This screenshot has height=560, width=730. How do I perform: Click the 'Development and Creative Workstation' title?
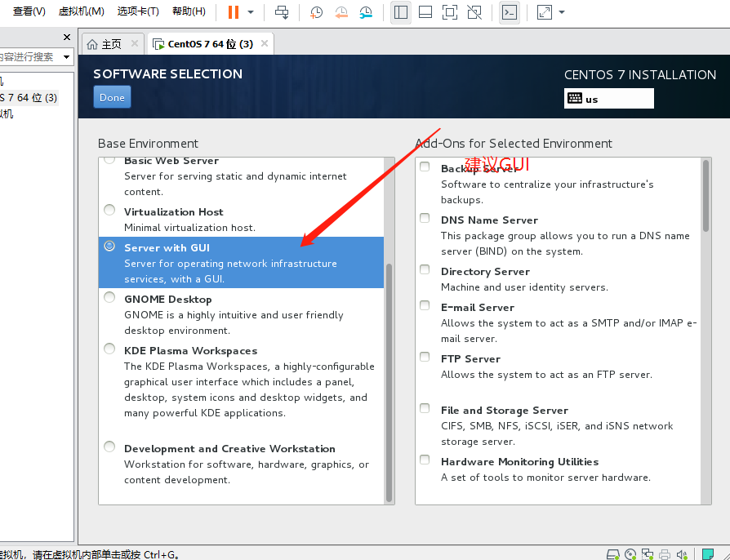(229, 448)
